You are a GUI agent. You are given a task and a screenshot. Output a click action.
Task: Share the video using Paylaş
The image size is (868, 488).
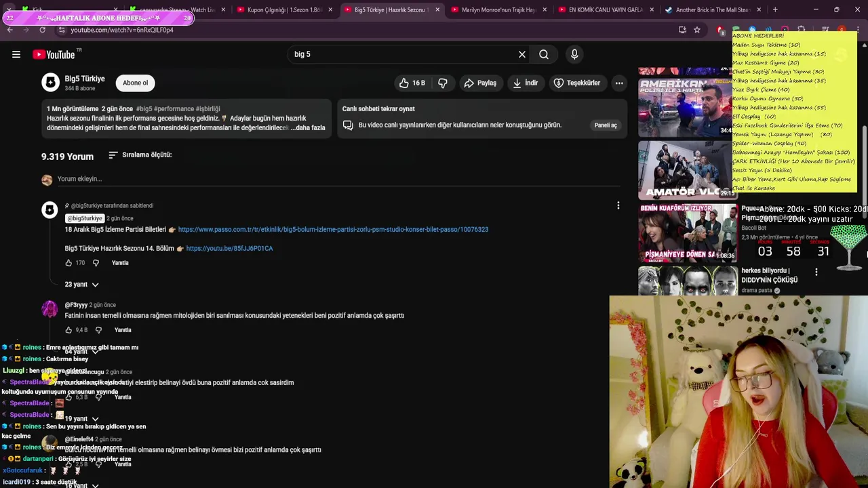coord(480,83)
